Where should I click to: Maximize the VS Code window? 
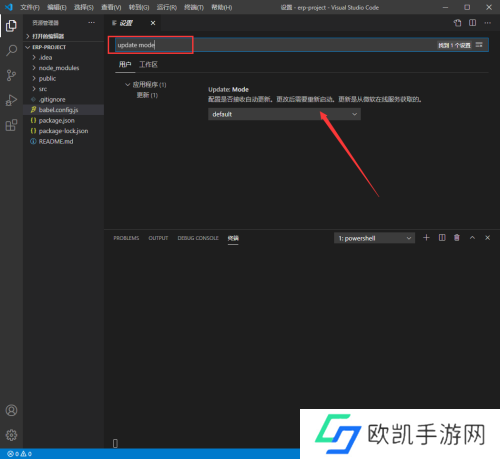[x=467, y=7]
